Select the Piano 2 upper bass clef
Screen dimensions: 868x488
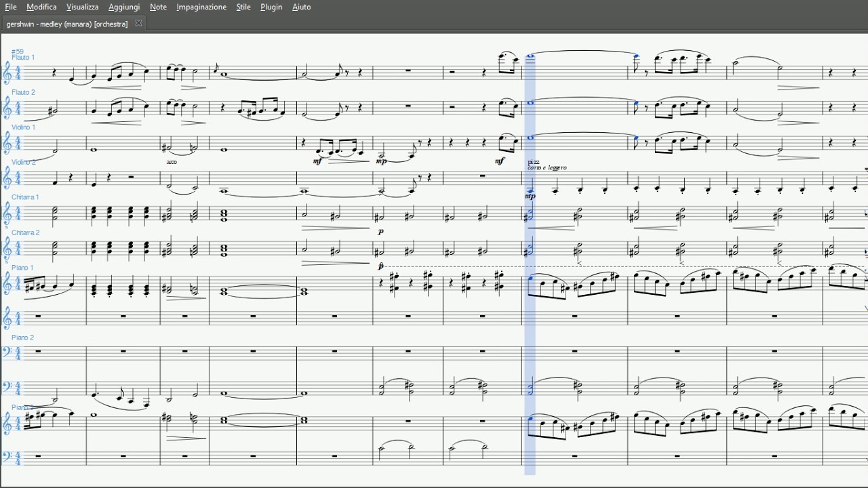7,351
